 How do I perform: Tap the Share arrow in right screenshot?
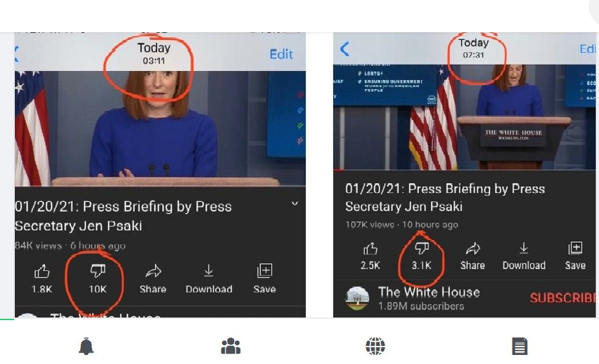pyautogui.click(x=473, y=248)
